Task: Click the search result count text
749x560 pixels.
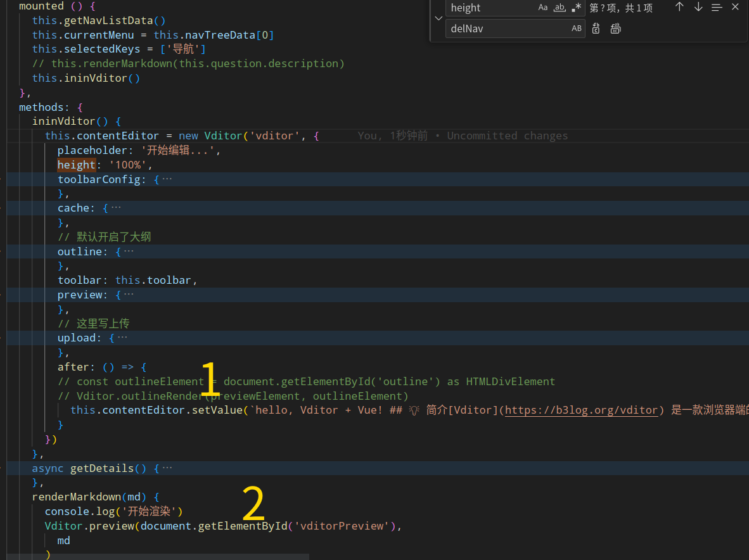Action: (x=621, y=8)
